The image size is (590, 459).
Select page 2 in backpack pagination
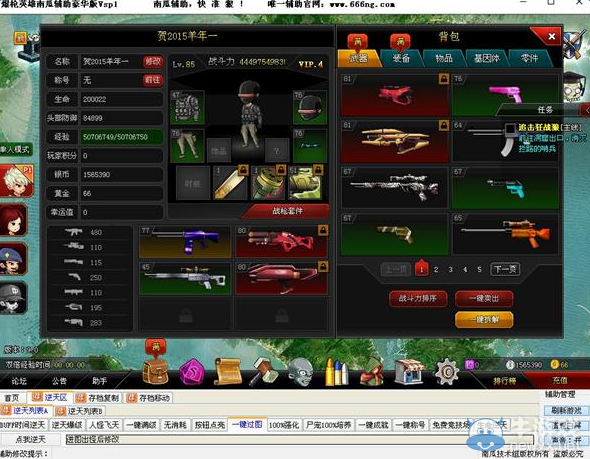pos(436,269)
